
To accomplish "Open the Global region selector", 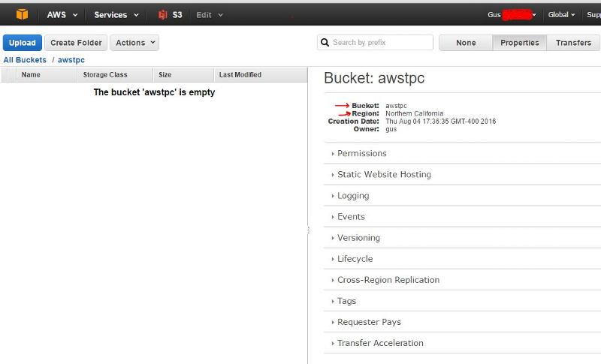I will (x=561, y=15).
